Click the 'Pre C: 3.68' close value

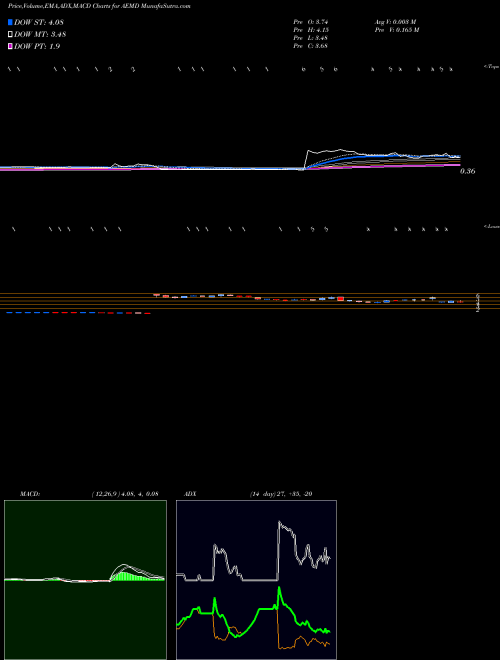click(311, 46)
